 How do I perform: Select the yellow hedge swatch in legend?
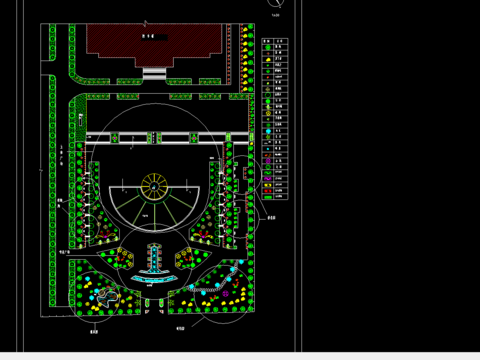tap(268, 185)
